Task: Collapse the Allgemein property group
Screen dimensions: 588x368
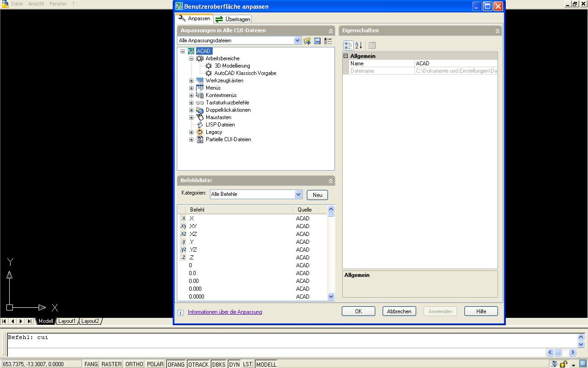Action: click(346, 56)
